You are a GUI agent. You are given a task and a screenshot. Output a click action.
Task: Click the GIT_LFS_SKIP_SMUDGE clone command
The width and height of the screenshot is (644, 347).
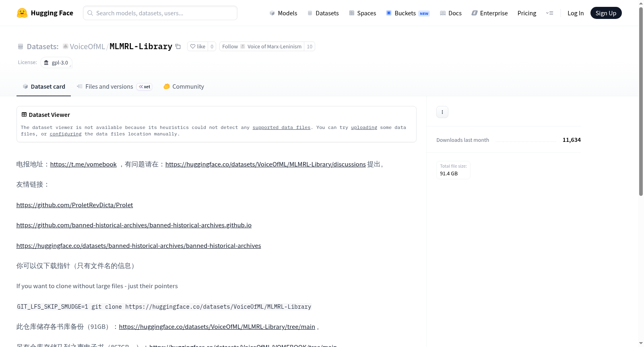point(164,307)
